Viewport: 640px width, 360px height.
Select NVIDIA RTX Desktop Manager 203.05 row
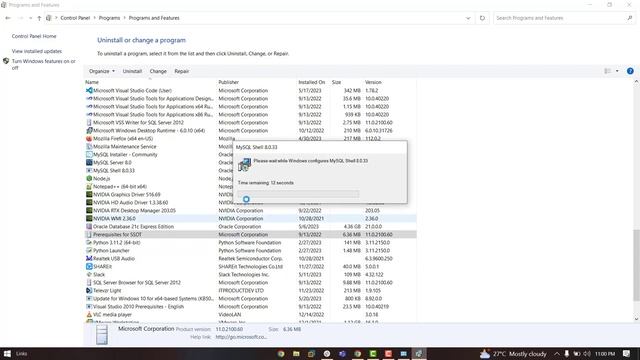(x=251, y=211)
